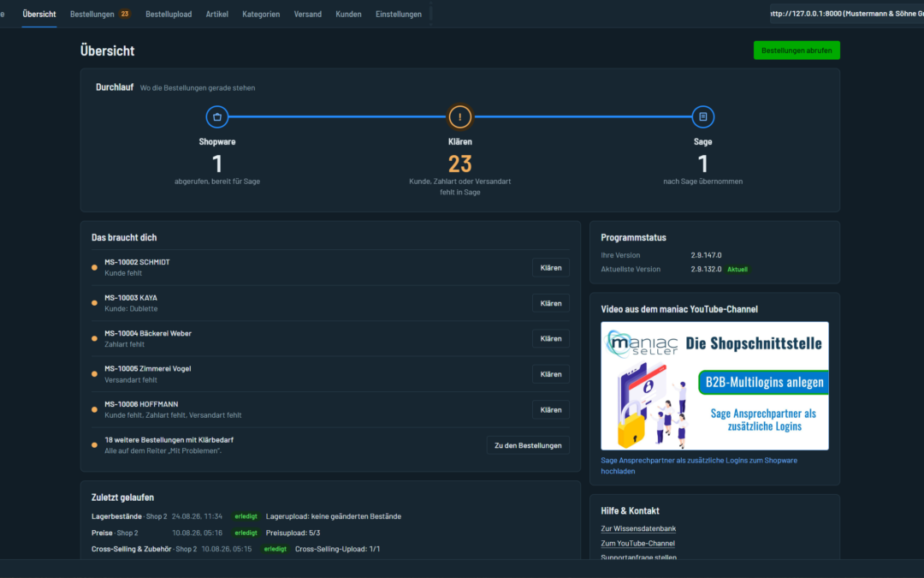
Task: Click the Cross-Selling-Upload: 1/1 result text
Action: (337, 549)
